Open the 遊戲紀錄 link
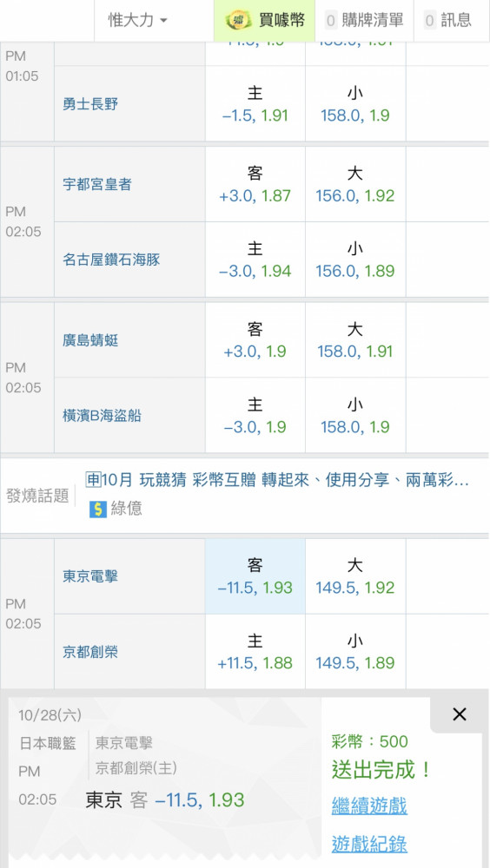The height and width of the screenshot is (868, 490). point(369,845)
